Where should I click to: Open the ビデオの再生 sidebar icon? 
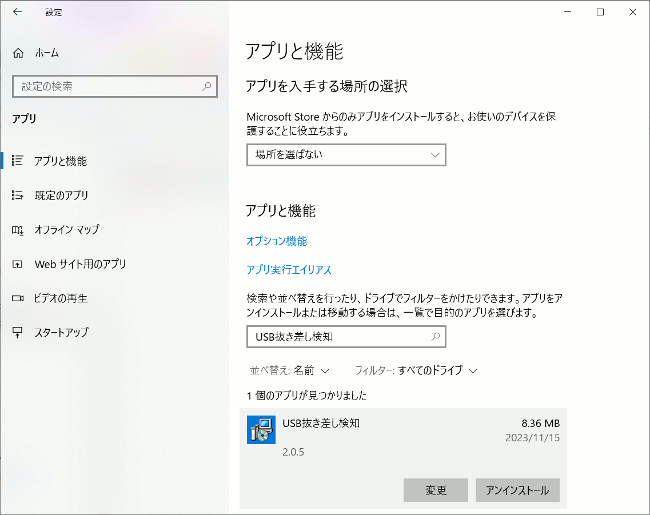(17, 298)
